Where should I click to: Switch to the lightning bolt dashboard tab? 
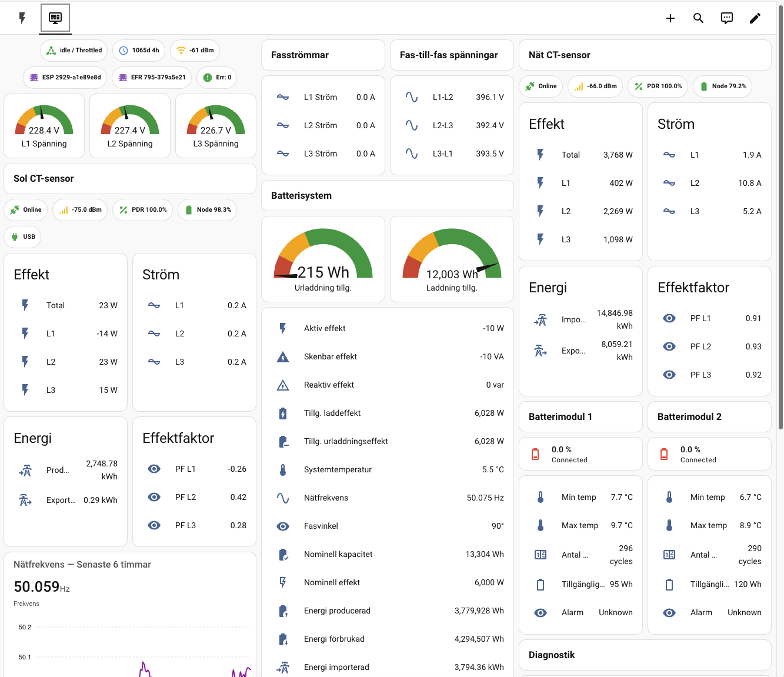pos(22,18)
